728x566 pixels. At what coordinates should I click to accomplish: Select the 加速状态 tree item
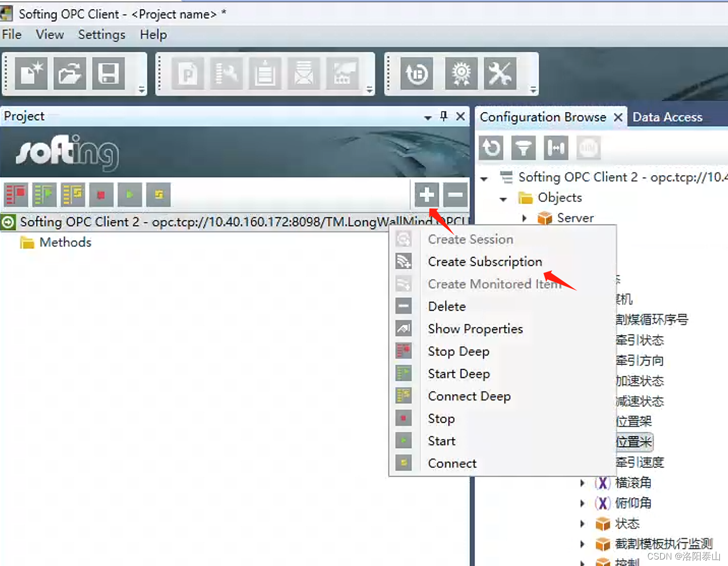point(639,381)
